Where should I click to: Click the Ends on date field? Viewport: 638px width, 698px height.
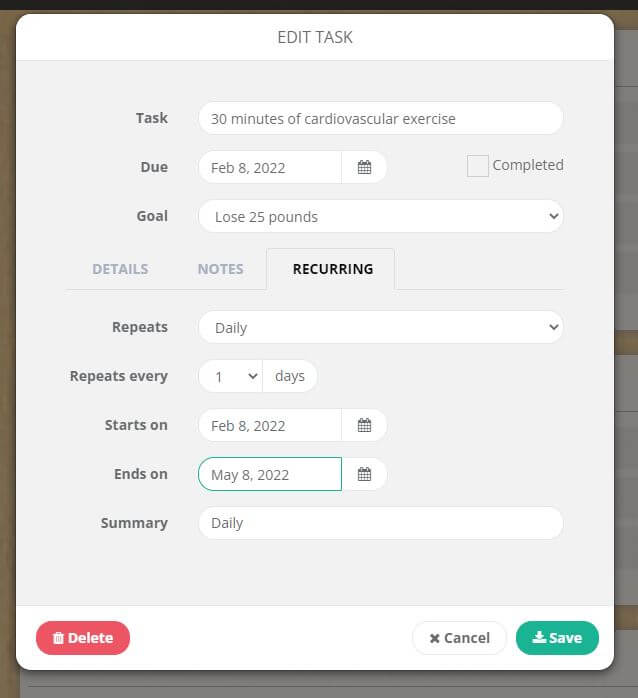[270, 474]
